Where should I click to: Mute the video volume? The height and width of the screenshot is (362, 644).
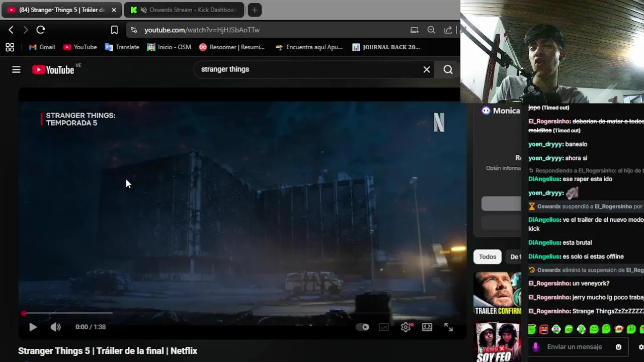pyautogui.click(x=55, y=327)
